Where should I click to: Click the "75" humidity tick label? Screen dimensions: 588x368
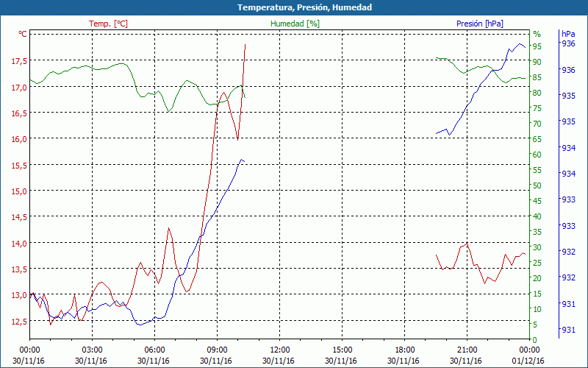pyautogui.click(x=537, y=108)
